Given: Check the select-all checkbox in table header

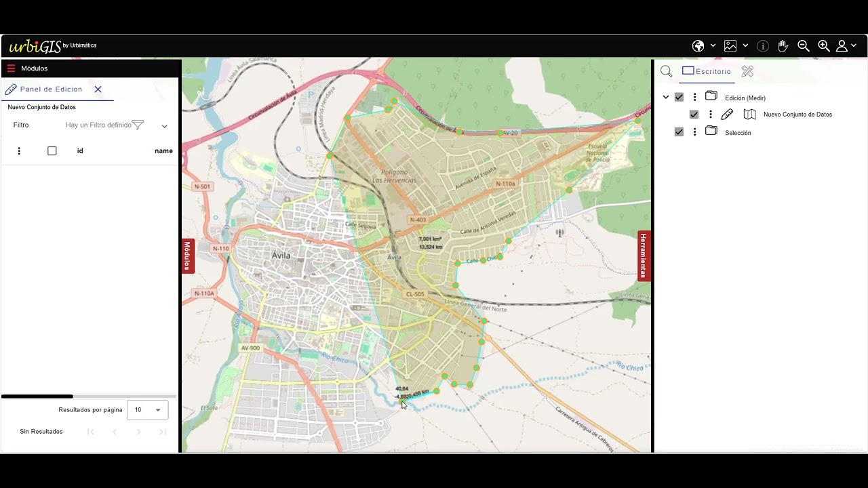Looking at the screenshot, I should (52, 151).
